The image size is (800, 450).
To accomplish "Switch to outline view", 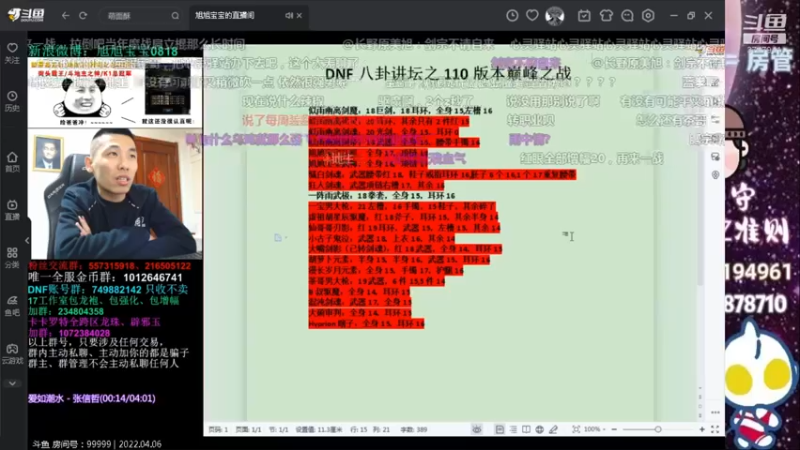I will point(513,430).
